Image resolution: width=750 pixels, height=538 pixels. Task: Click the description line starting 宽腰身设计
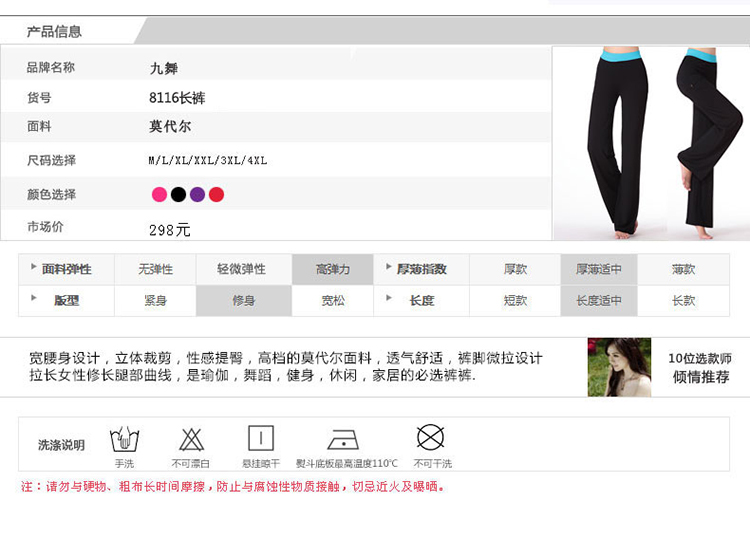tap(286, 358)
